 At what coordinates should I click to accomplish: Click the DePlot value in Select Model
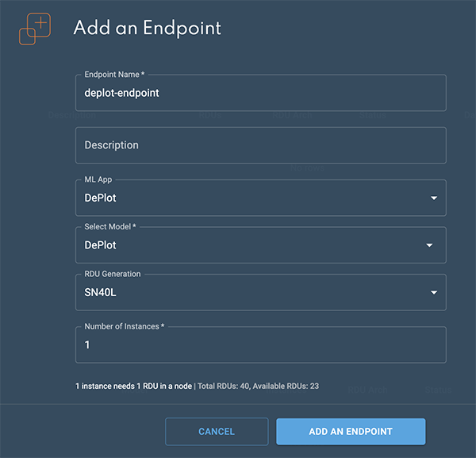click(x=101, y=245)
